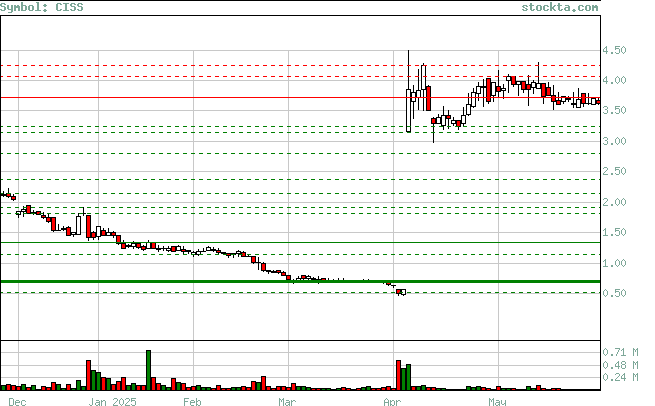The height and width of the screenshot is (406, 655).
Task: Click the 4.00 price axis label
Action: tap(614, 80)
